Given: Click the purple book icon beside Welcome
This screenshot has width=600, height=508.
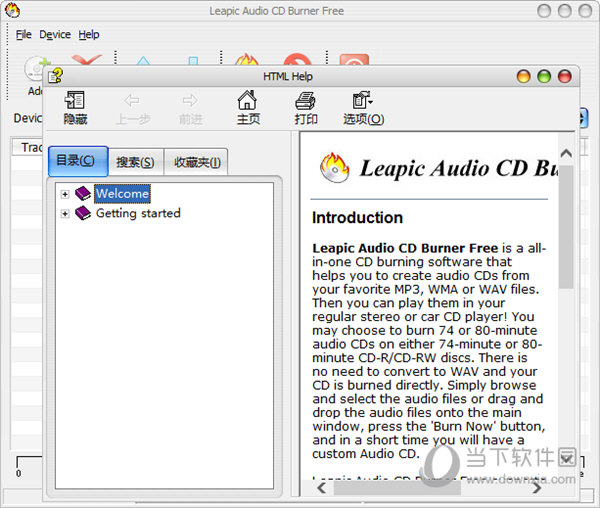Looking at the screenshot, I should 83,193.
